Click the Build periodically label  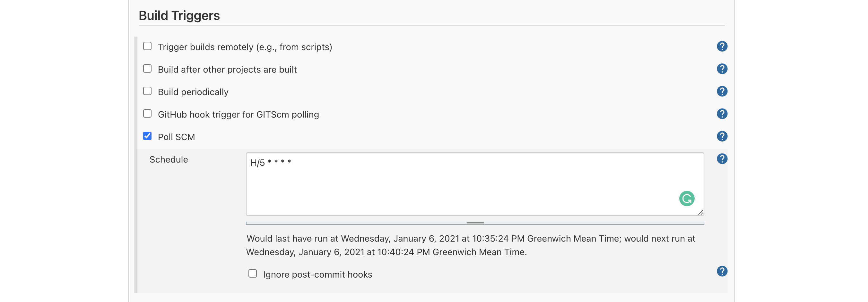point(193,92)
